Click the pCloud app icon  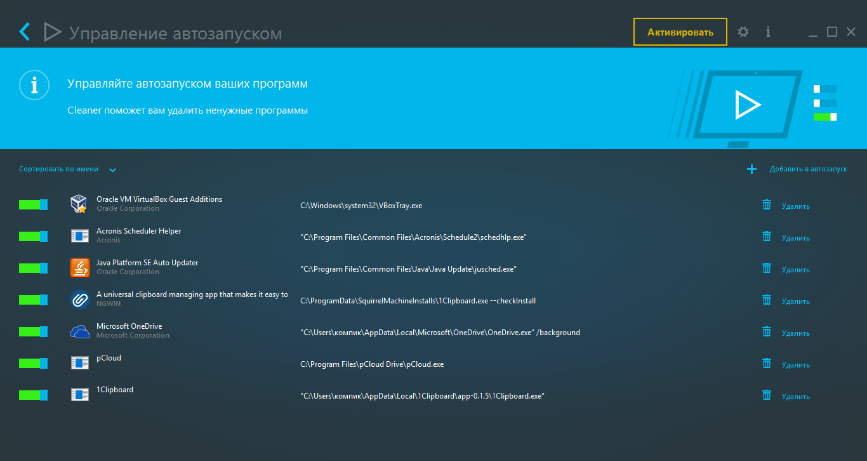click(x=80, y=363)
